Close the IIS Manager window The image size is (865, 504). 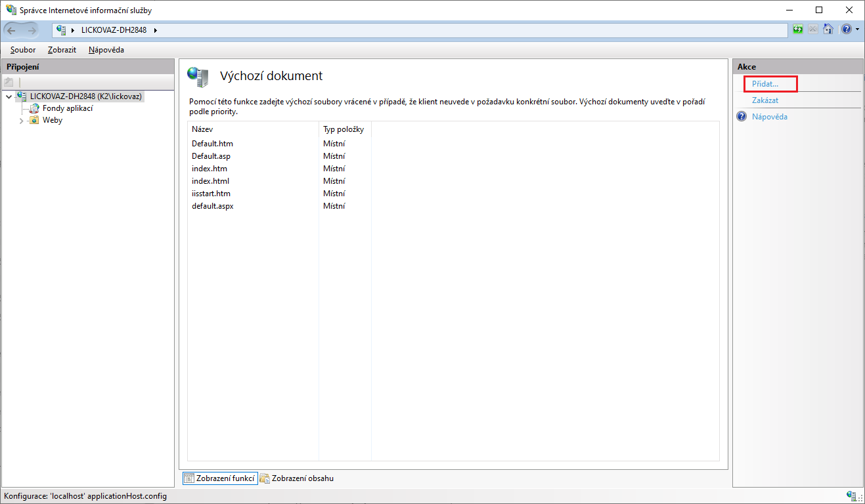coord(849,10)
